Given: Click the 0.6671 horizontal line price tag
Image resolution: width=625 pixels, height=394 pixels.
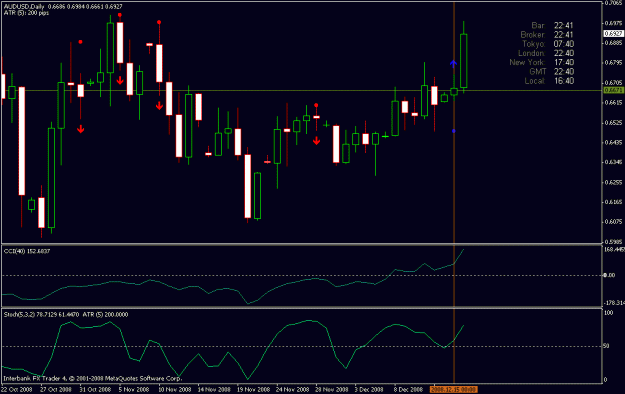Looking at the screenshot, I should (x=613, y=90).
